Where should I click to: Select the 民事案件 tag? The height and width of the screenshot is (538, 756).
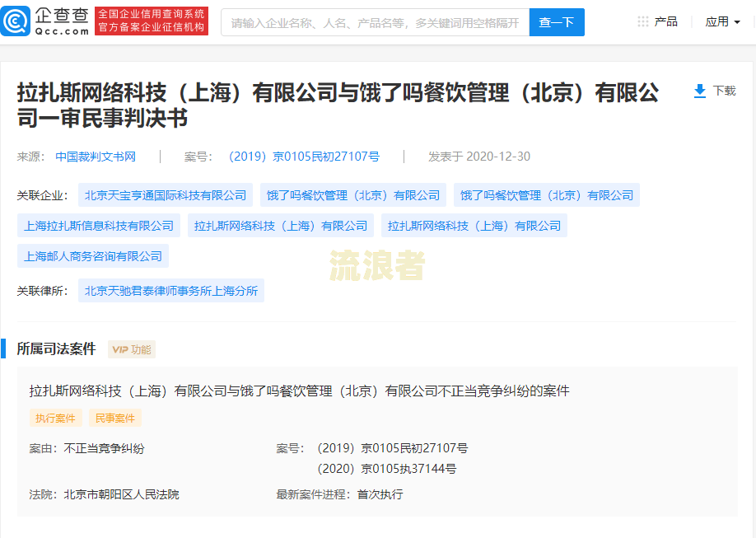coord(114,418)
